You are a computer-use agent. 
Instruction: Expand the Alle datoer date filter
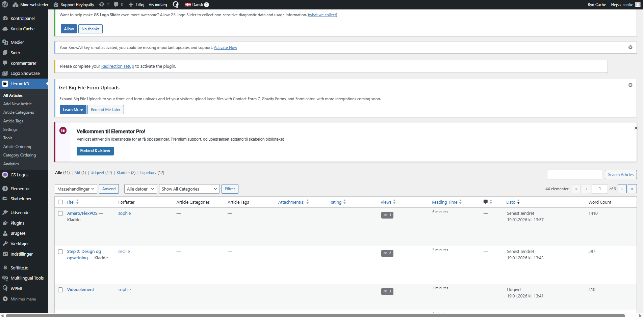coord(140,189)
